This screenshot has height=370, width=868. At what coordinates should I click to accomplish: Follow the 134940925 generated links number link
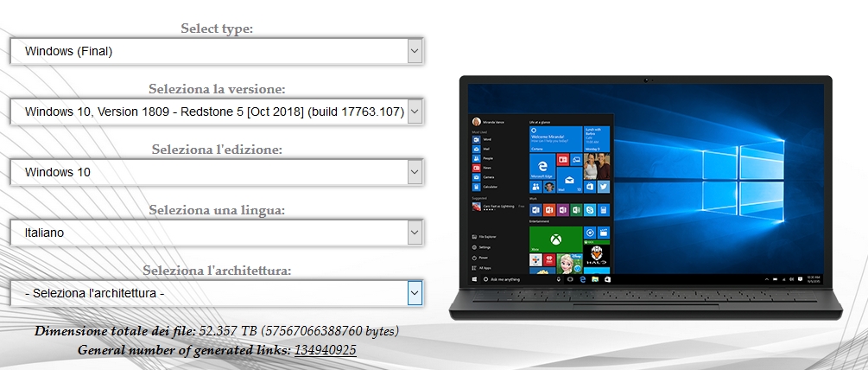[x=325, y=350]
